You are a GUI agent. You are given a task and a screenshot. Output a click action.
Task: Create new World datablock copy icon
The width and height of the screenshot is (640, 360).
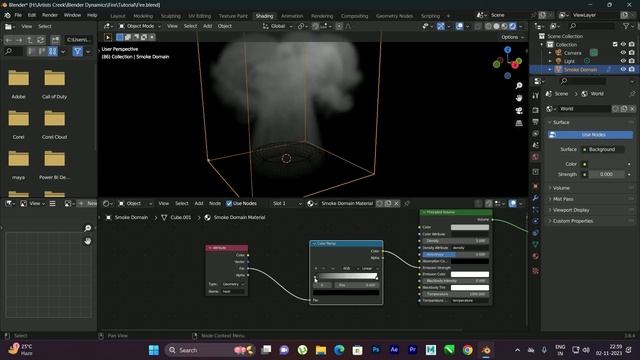624,109
